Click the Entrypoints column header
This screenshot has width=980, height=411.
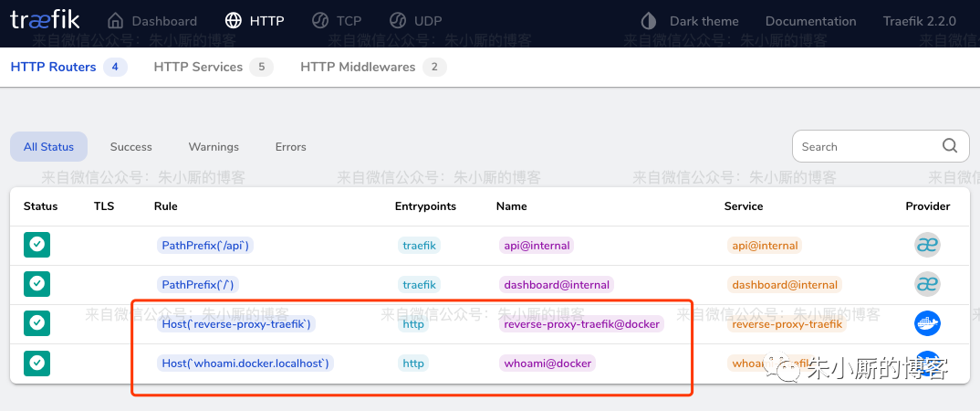click(425, 205)
